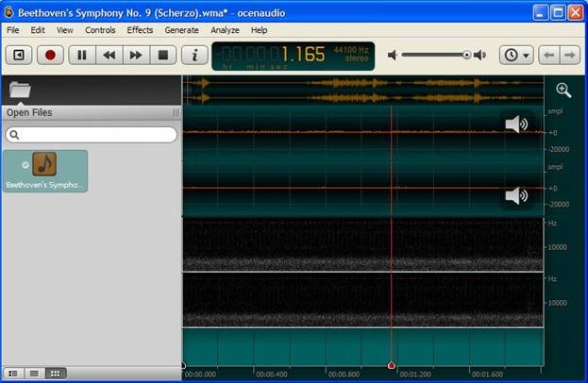Open file information with the i icon
Image resolution: width=588 pixels, height=383 pixels.
[194, 55]
